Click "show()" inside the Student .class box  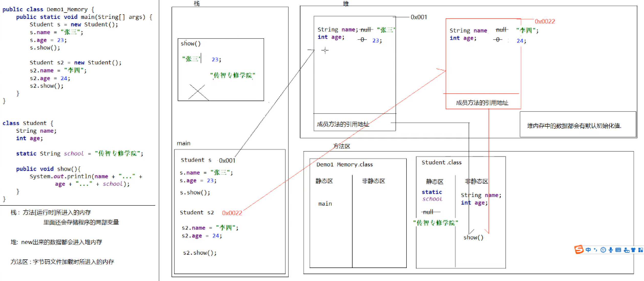coord(473,237)
